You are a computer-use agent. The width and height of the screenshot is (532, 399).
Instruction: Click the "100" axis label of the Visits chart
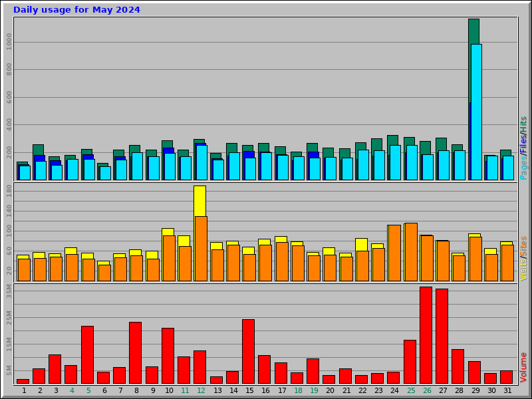point(9,231)
